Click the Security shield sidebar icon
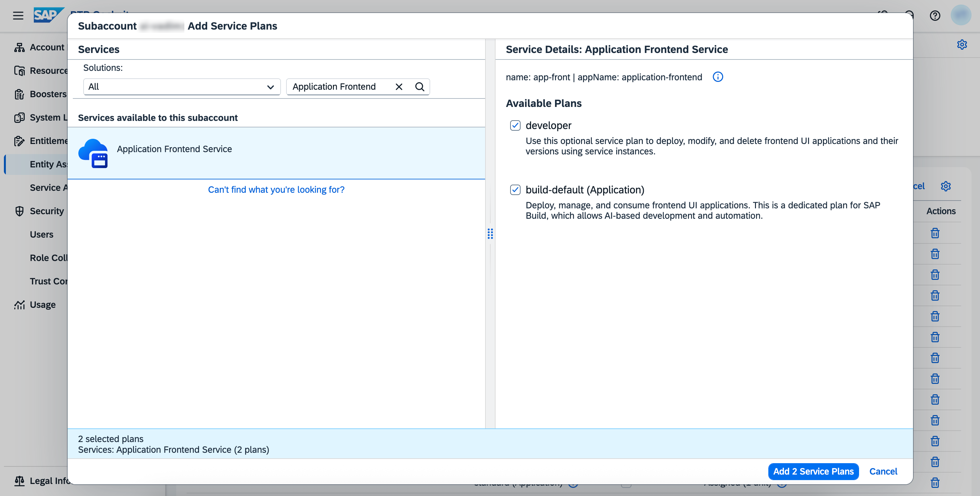980x496 pixels. pos(20,211)
